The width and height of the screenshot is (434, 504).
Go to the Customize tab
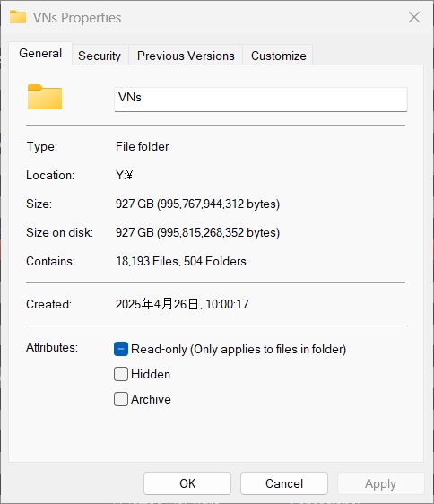278,56
